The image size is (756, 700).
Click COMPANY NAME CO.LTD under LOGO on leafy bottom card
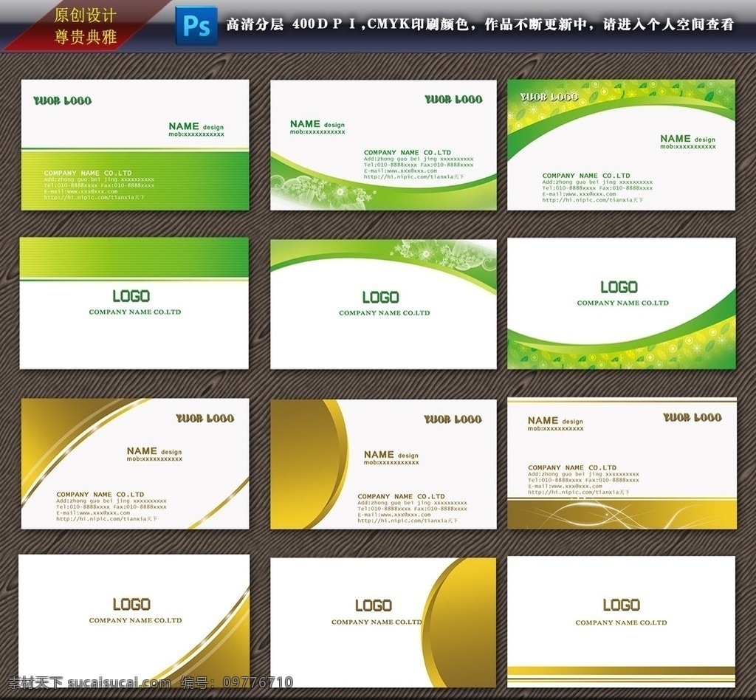pyautogui.click(x=622, y=303)
